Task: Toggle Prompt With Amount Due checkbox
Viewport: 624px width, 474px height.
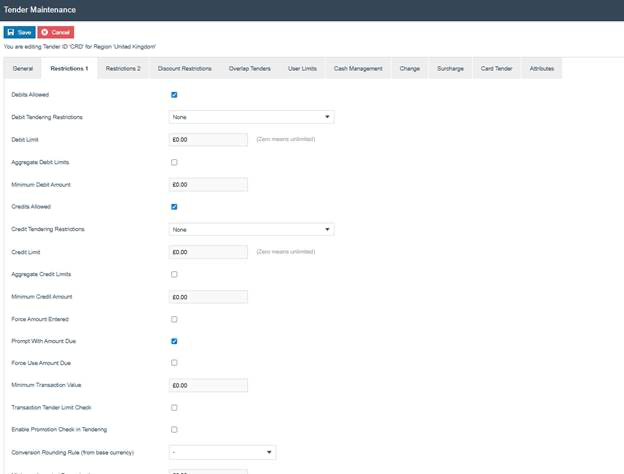Action: pos(175,341)
